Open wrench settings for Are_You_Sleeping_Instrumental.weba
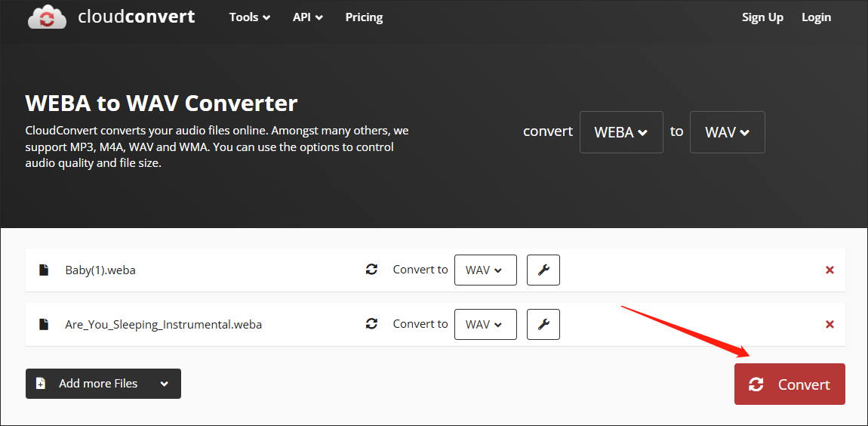The height and width of the screenshot is (426, 868). (543, 324)
